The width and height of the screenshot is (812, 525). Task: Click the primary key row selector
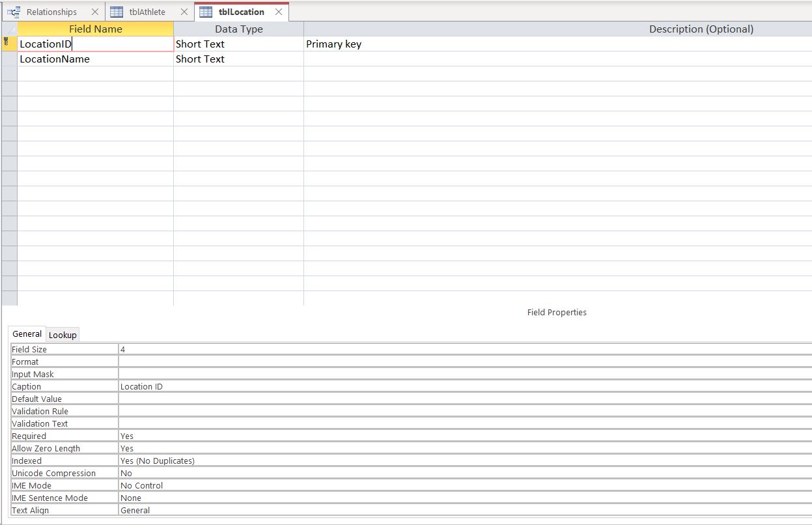9,44
